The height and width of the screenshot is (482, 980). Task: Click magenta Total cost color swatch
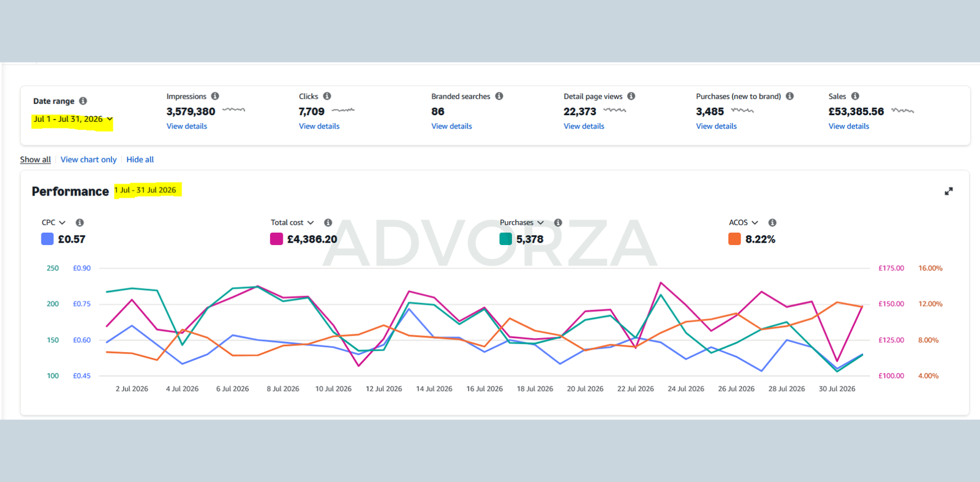click(x=276, y=239)
